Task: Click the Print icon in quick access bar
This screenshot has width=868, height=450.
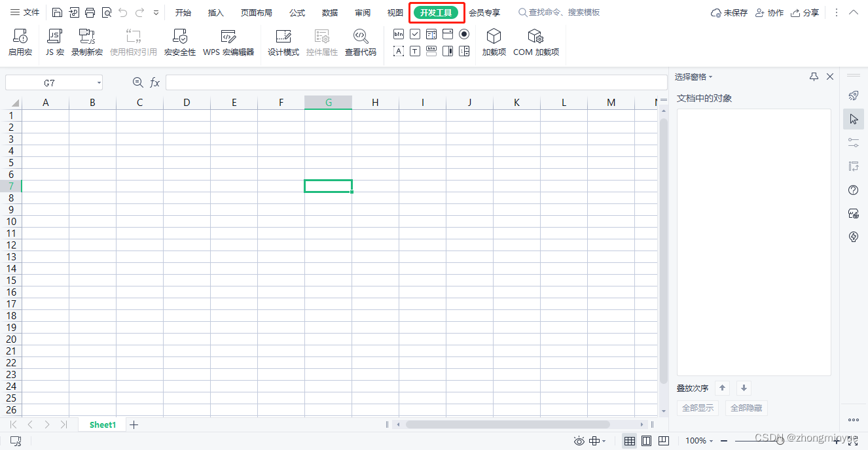Action: coord(90,12)
